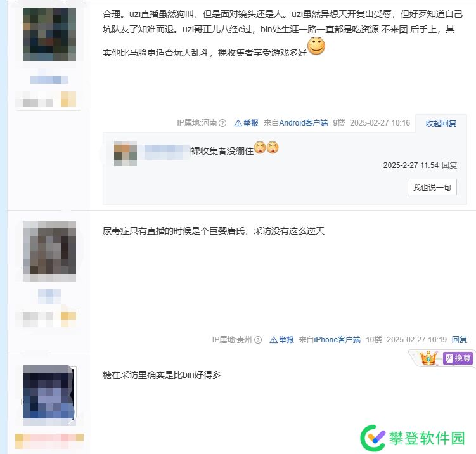Screen dimensions: 476x454
Task: Report the floor 9 post via 举报
Action: [x=251, y=123]
